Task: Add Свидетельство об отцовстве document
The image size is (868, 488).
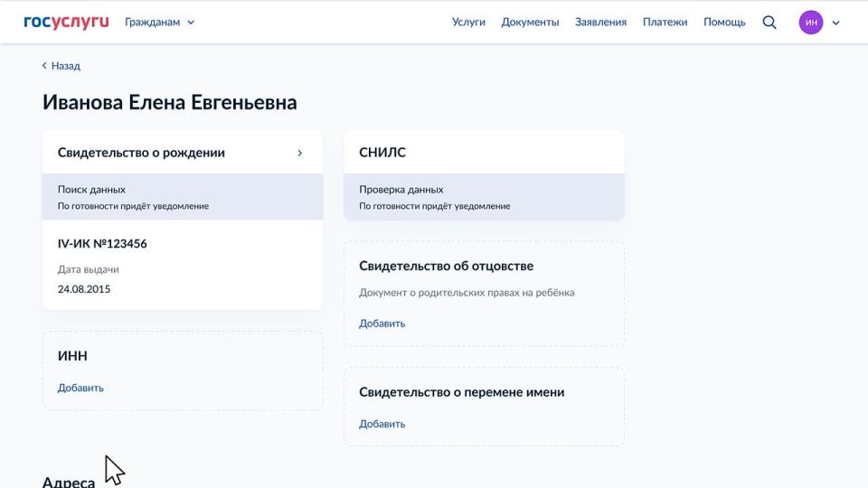Action: [382, 324]
